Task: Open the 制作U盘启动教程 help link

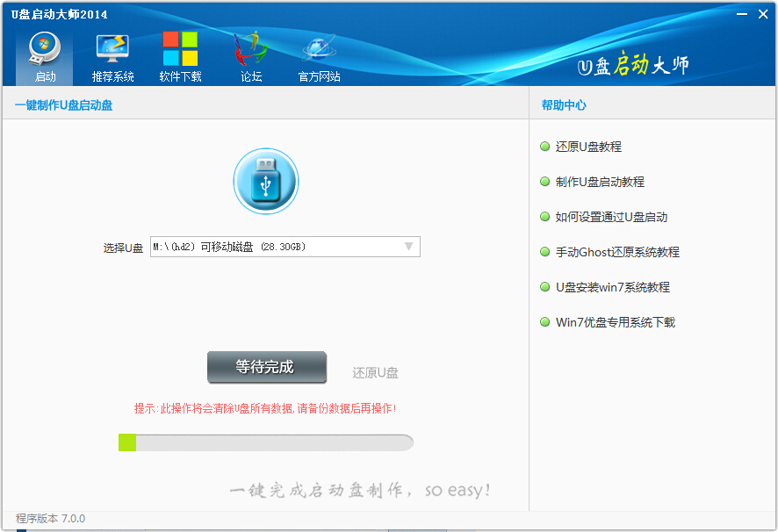Action: point(600,182)
